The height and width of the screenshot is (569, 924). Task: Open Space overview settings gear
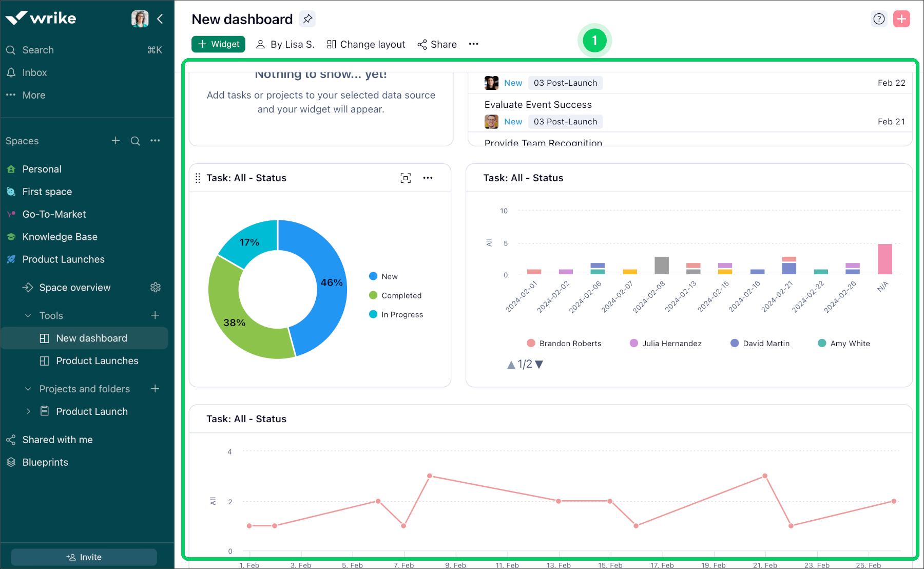[x=156, y=288]
